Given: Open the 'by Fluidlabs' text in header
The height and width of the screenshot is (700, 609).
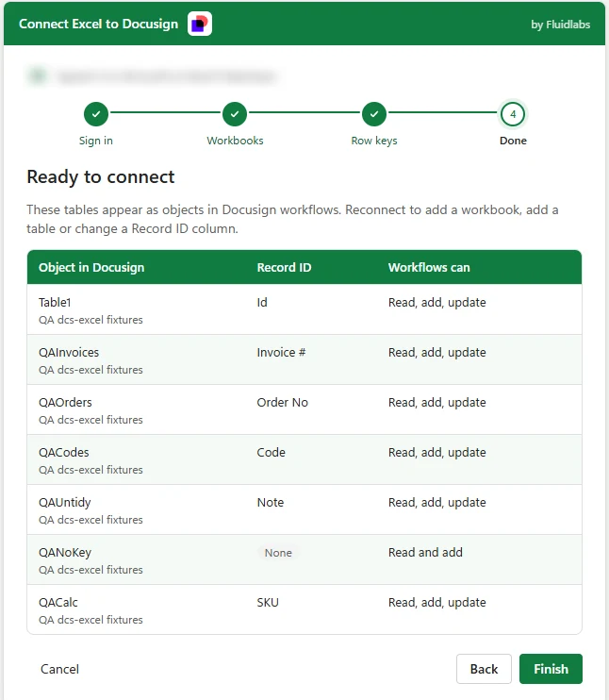Looking at the screenshot, I should 560,25.
